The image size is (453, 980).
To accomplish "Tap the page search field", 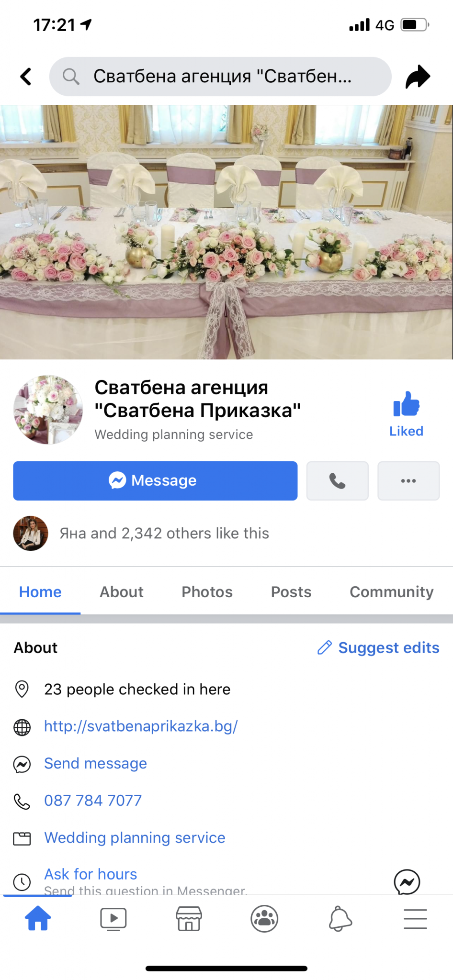I will click(x=220, y=77).
